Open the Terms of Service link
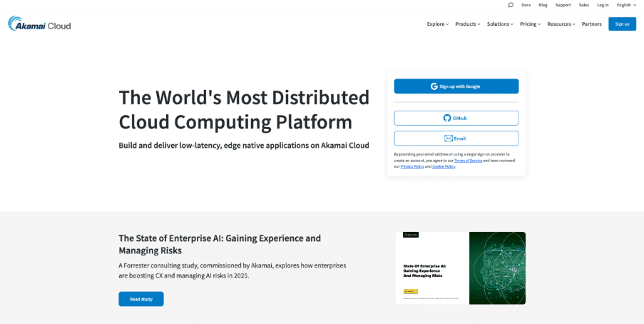 point(469,161)
